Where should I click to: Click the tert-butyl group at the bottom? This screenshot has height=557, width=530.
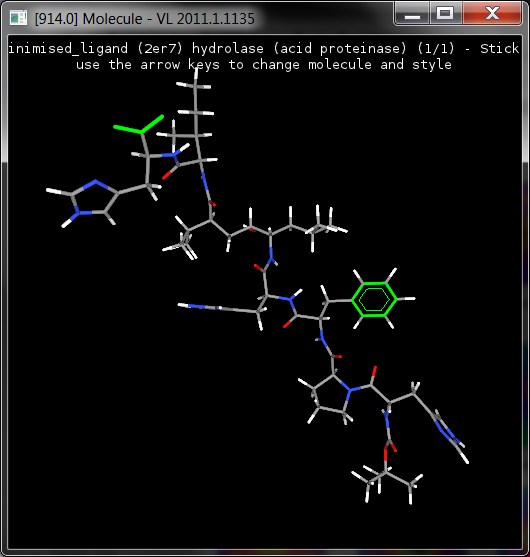386,482
